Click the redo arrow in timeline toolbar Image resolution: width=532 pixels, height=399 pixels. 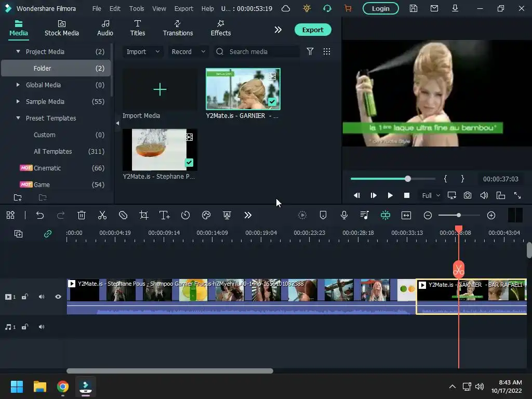[61, 215]
